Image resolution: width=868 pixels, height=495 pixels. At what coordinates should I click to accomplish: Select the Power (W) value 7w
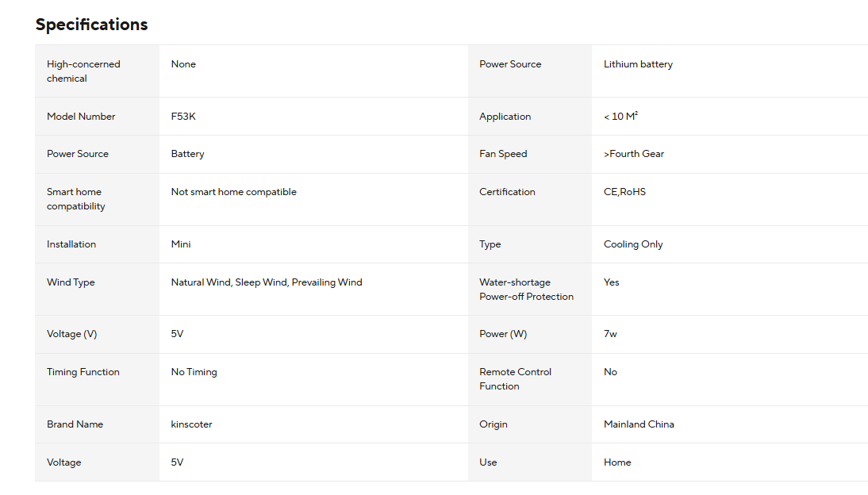coord(610,334)
